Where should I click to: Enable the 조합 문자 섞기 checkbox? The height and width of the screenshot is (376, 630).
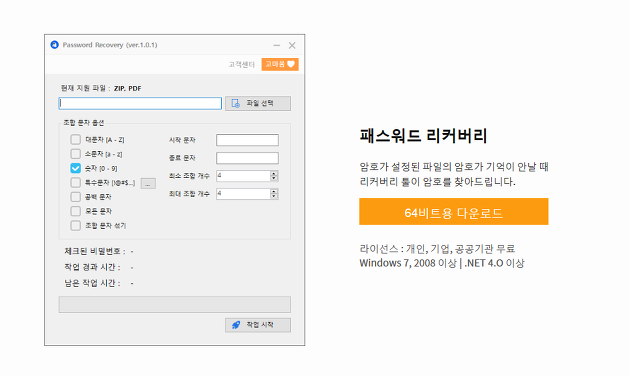point(76,225)
